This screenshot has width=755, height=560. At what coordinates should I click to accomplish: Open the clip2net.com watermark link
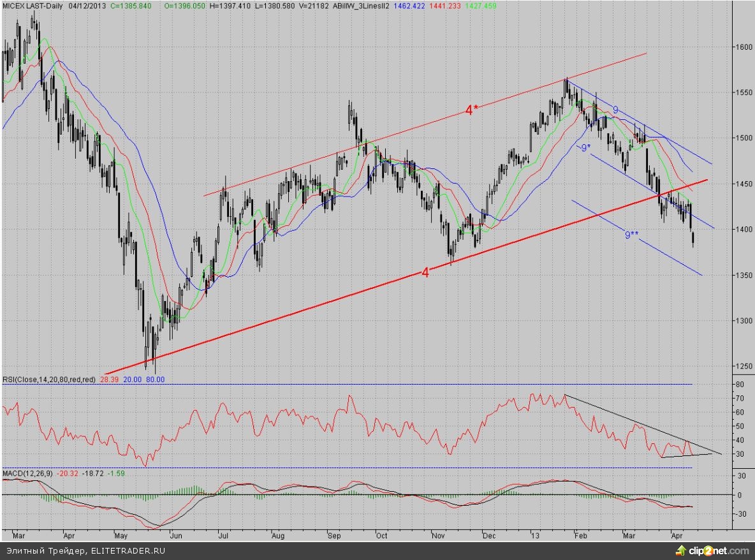718,550
